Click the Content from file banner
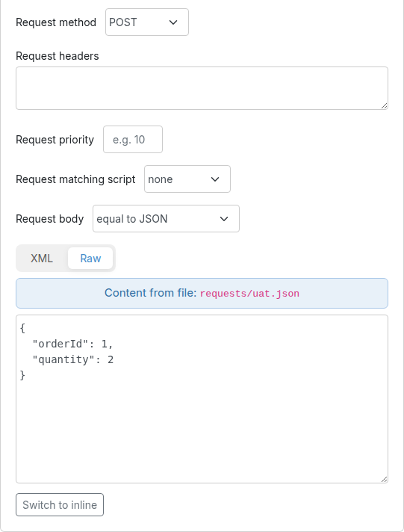Viewport: 404px width, 532px height. click(x=202, y=293)
